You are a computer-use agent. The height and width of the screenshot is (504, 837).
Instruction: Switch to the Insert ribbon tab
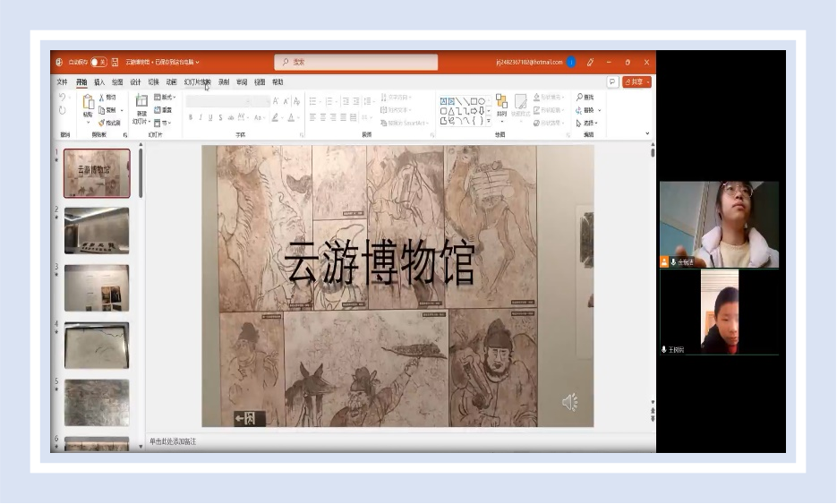pyautogui.click(x=99, y=82)
